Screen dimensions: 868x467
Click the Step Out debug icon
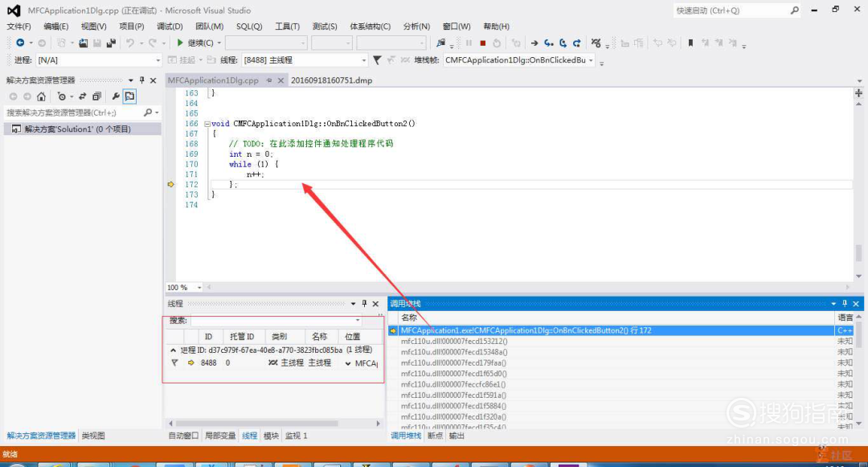pyautogui.click(x=577, y=43)
